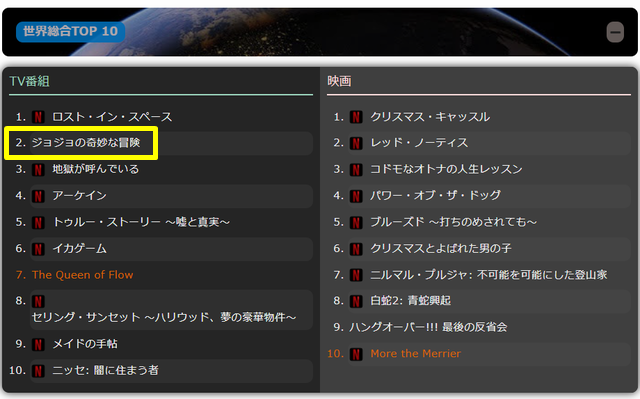Collapse the 世界総合TOP 10 panel with the minus button

(615, 32)
